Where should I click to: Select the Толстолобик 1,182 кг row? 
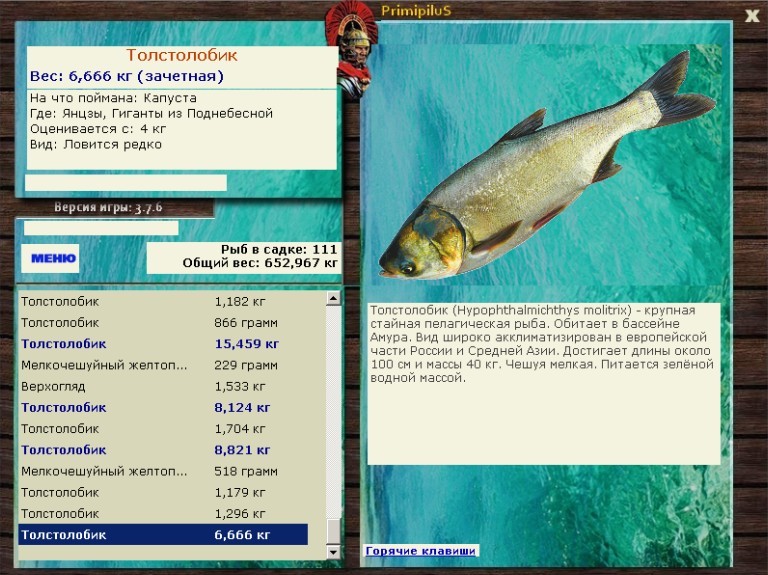pyautogui.click(x=163, y=302)
